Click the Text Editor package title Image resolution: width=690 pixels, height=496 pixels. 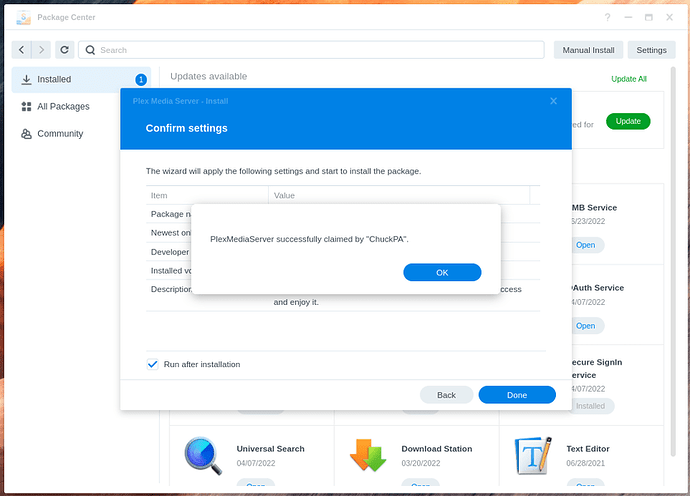tap(587, 448)
